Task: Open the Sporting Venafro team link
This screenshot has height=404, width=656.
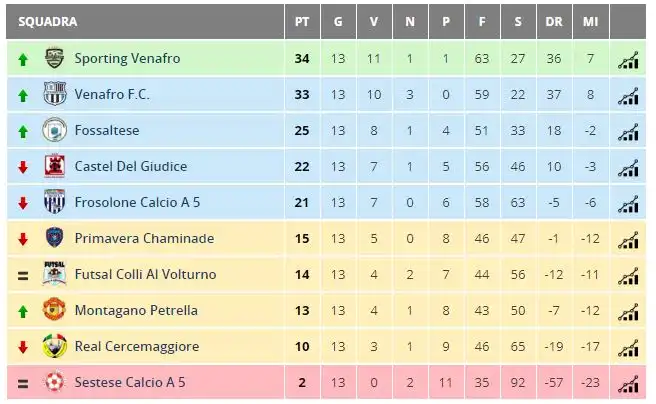Action: point(127,59)
